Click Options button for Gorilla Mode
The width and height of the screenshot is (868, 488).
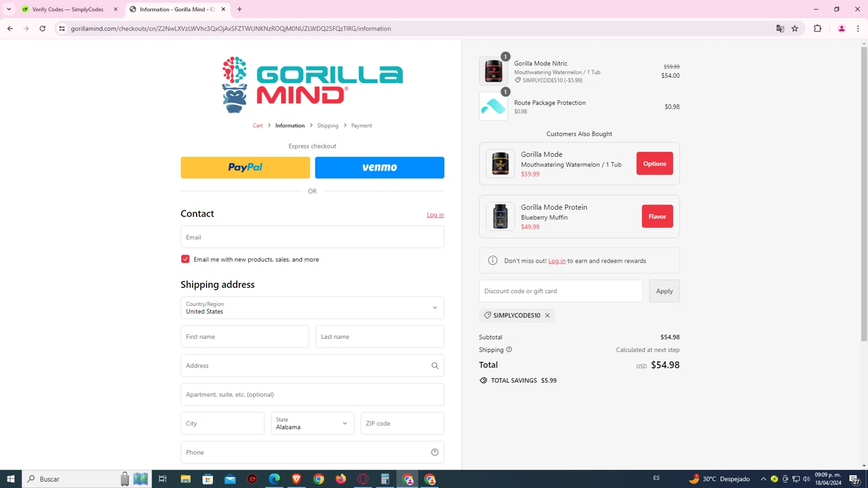654,164
